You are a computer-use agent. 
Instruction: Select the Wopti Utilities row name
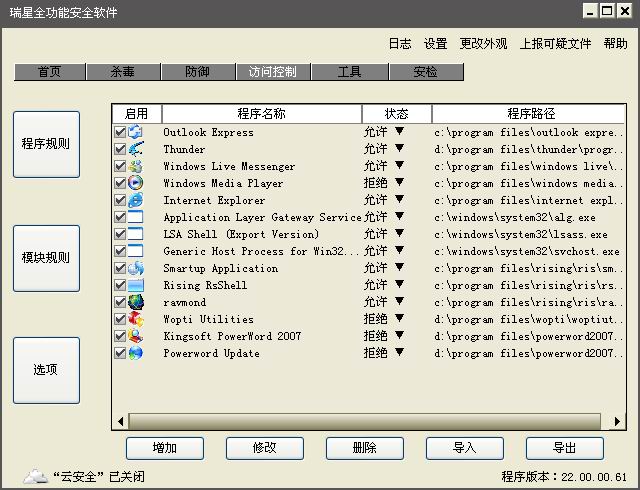[x=209, y=319]
